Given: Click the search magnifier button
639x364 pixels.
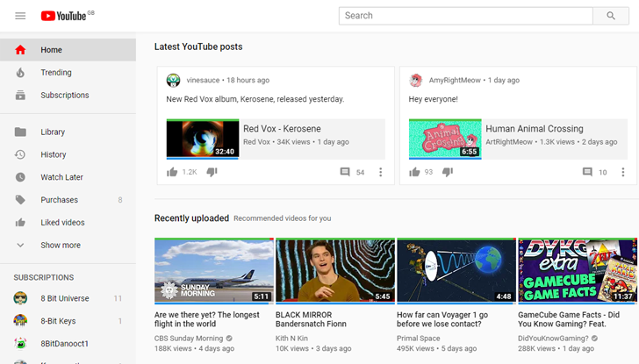Looking at the screenshot, I should (611, 16).
